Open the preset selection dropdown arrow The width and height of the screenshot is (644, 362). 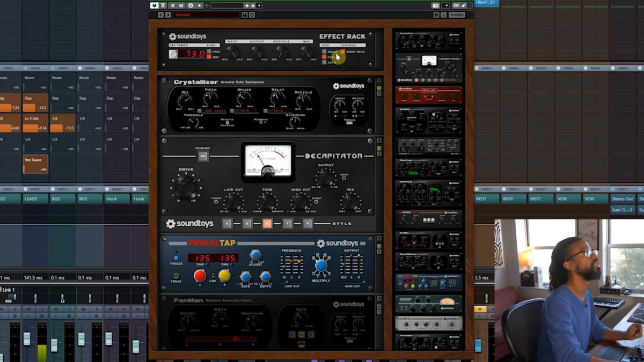coord(260,5)
